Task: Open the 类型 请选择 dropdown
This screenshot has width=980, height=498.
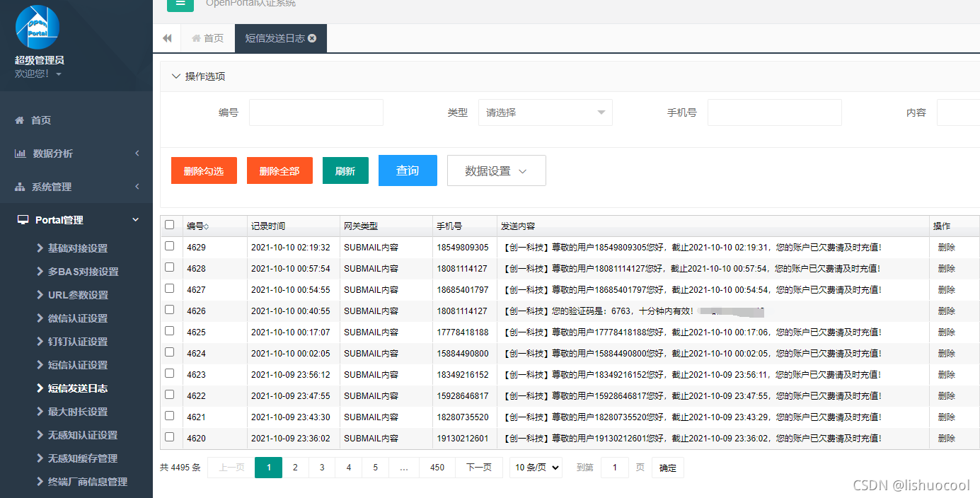Action: 546,112
